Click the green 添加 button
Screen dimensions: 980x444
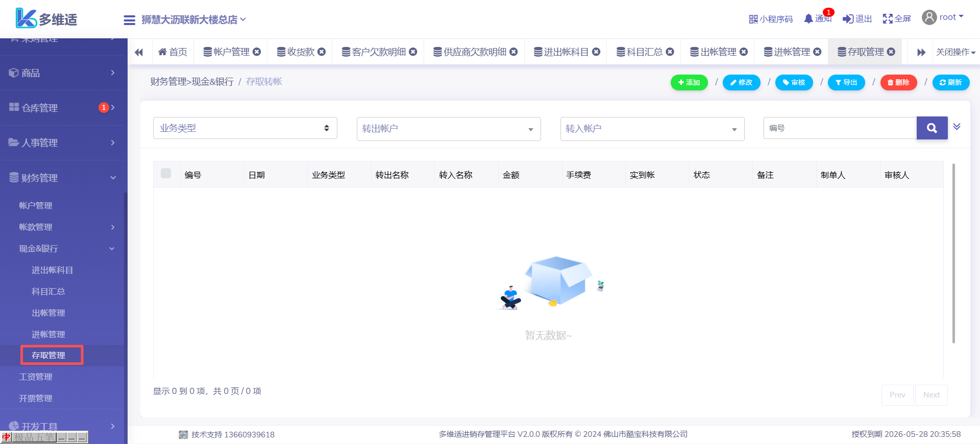pos(689,82)
